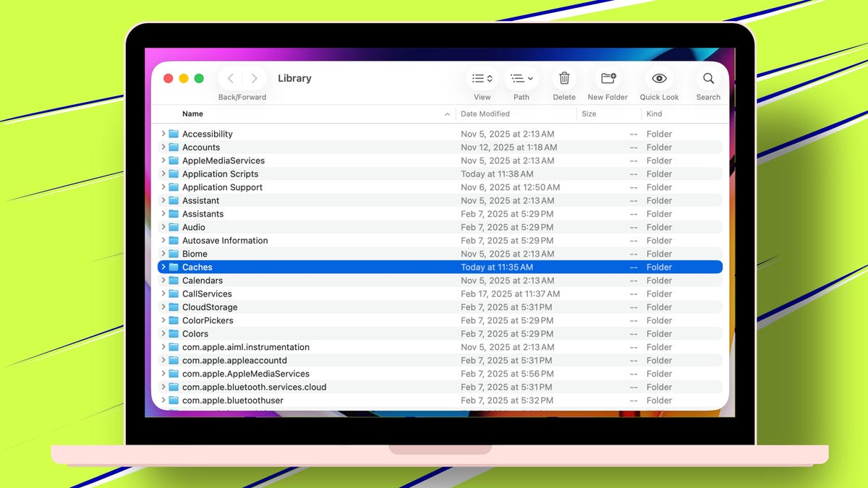Click the View list icon

(477, 78)
